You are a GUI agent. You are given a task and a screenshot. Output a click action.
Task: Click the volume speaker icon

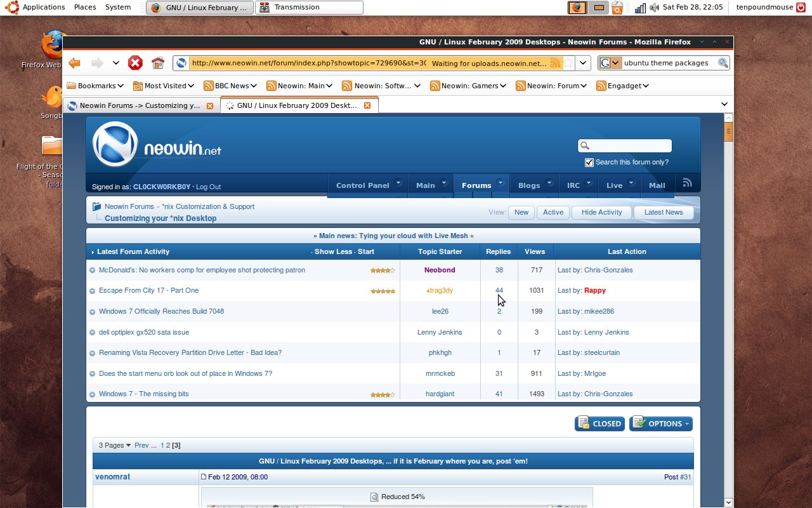click(x=653, y=8)
